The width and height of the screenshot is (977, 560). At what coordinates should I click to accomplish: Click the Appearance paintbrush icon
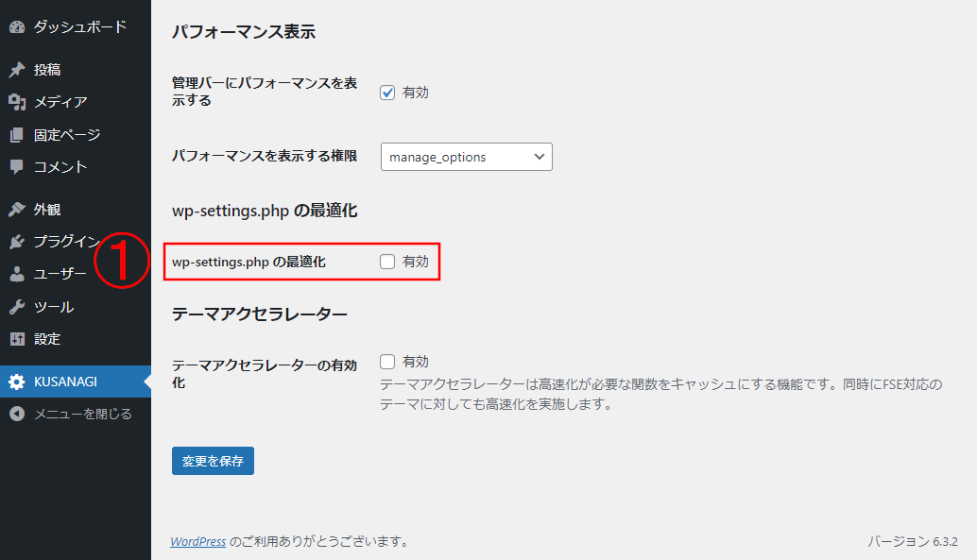point(16,210)
